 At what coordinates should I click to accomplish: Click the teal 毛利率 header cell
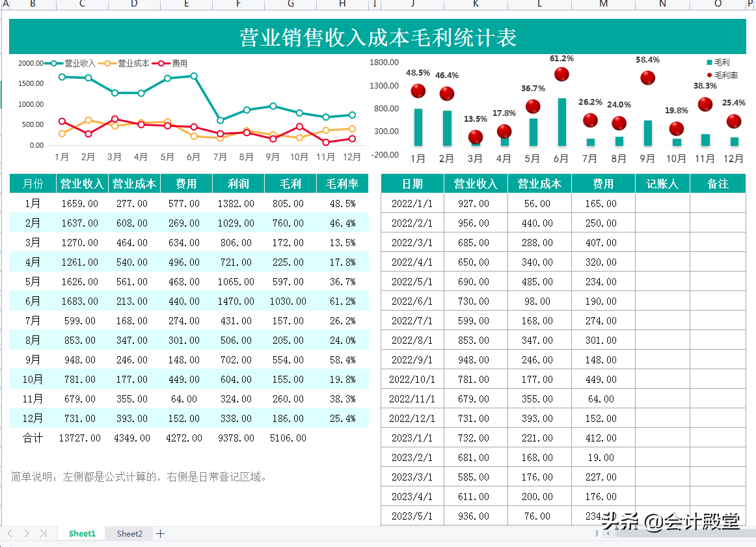point(342,184)
